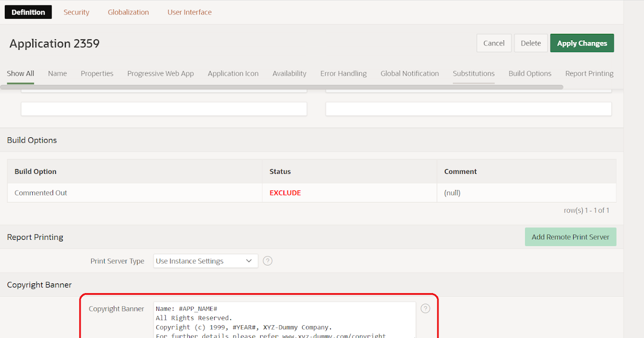Select the Progressive Web App subtab
The height and width of the screenshot is (338, 644).
160,74
